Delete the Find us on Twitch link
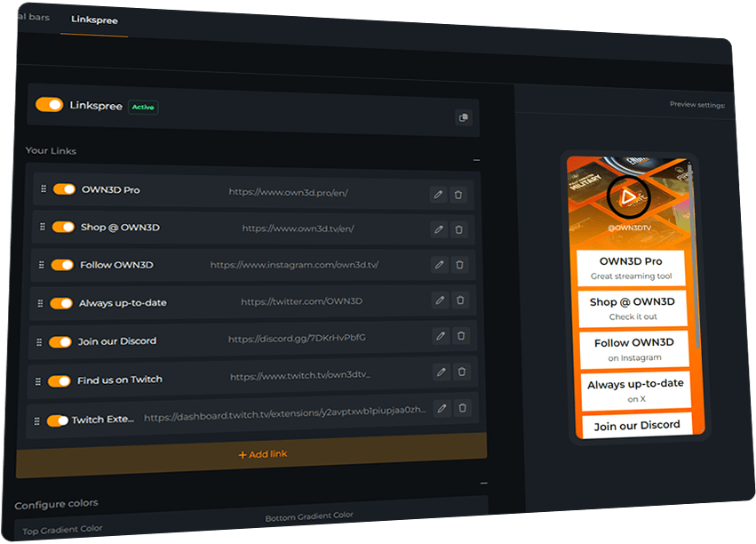Screen dimensions: 756x544 coord(462,372)
